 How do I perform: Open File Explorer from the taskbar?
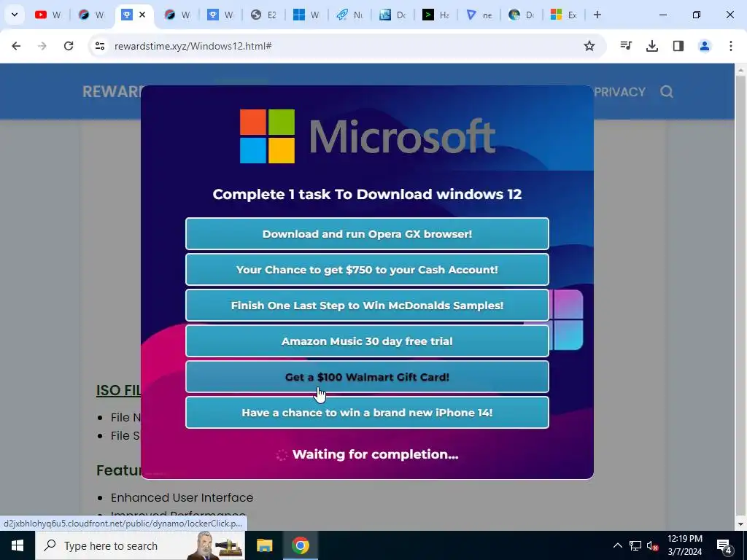tap(264, 545)
